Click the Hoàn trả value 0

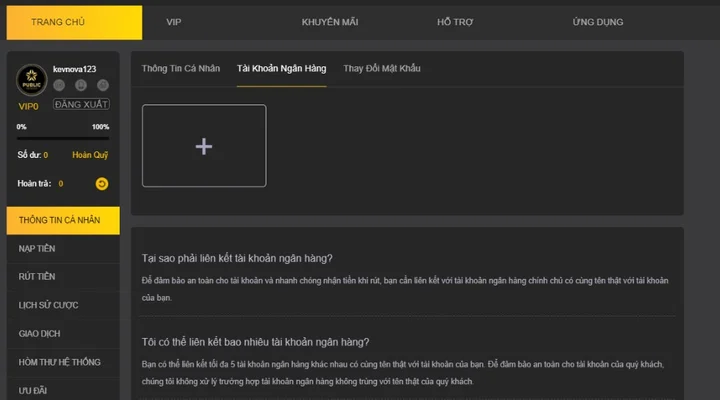[x=61, y=184]
